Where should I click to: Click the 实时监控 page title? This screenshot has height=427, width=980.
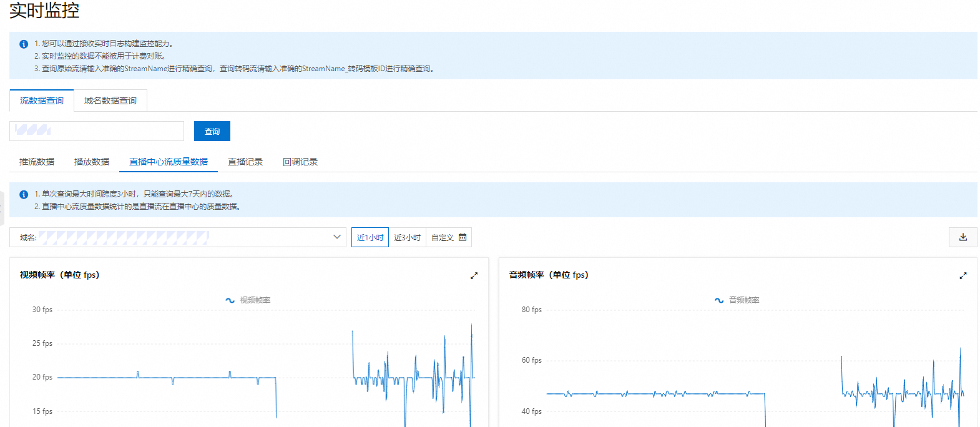[x=44, y=11]
